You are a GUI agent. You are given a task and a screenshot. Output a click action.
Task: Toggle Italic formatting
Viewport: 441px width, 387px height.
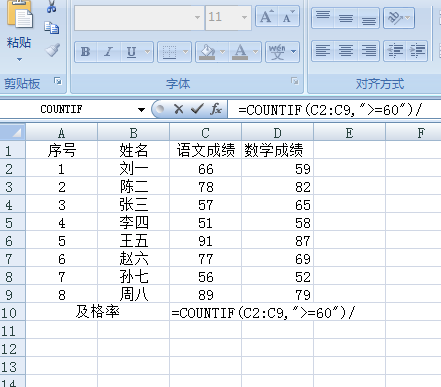pos(108,52)
